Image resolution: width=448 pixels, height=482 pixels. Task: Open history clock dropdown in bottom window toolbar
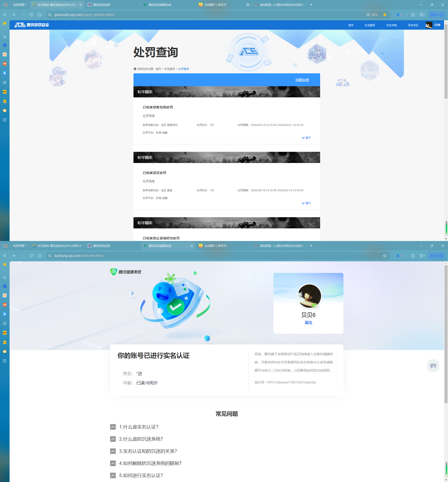[422, 256]
